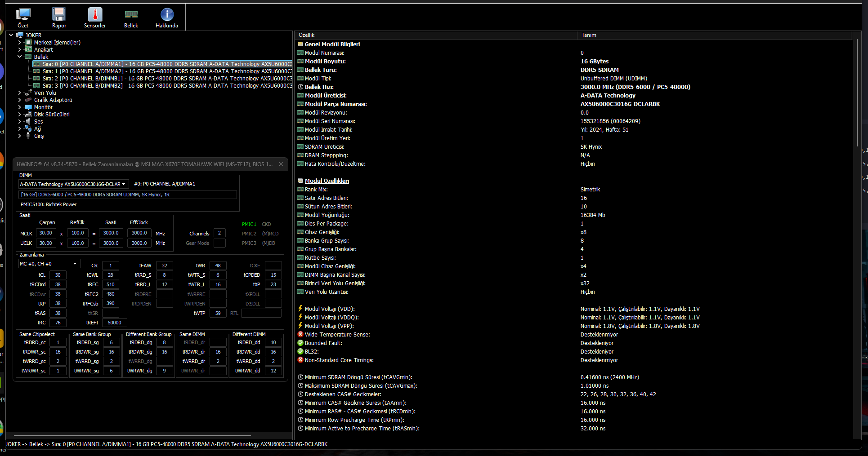The image size is (868, 456).
Task: Click the Tanım column header
Action: (x=714, y=35)
